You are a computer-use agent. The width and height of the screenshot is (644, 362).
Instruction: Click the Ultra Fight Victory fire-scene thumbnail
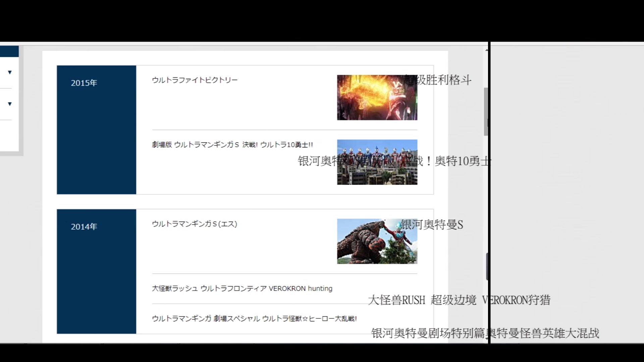point(377,98)
